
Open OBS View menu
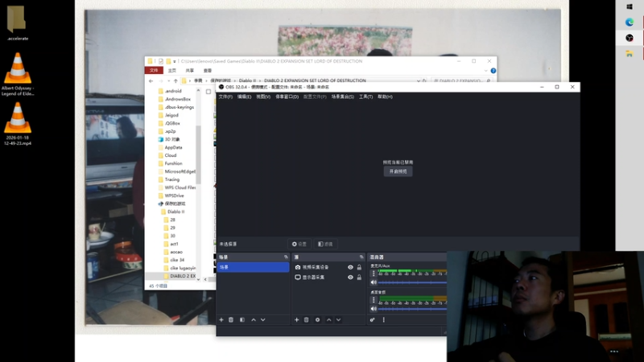pyautogui.click(x=263, y=97)
